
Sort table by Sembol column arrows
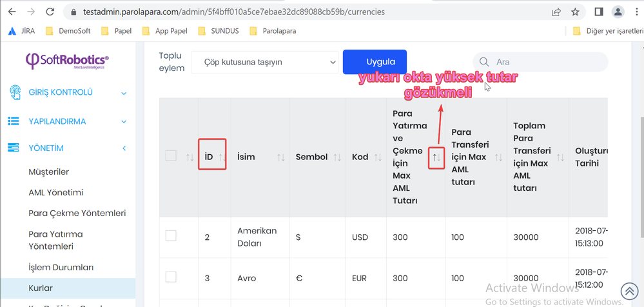[x=337, y=157]
